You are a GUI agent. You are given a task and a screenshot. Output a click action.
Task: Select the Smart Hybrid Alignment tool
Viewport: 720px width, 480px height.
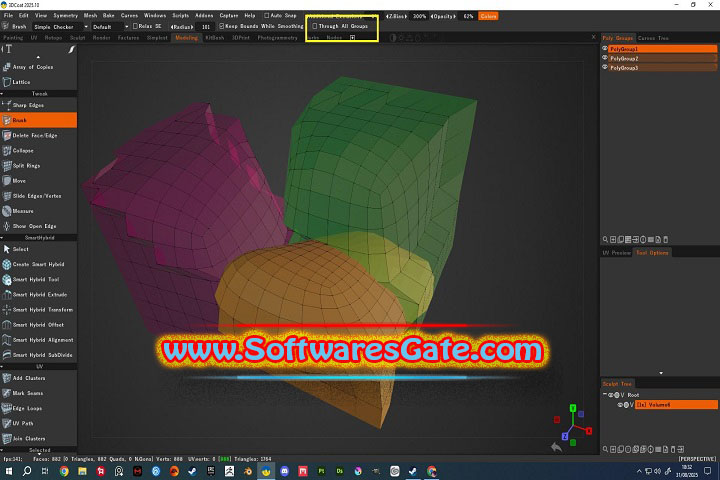[39, 340]
